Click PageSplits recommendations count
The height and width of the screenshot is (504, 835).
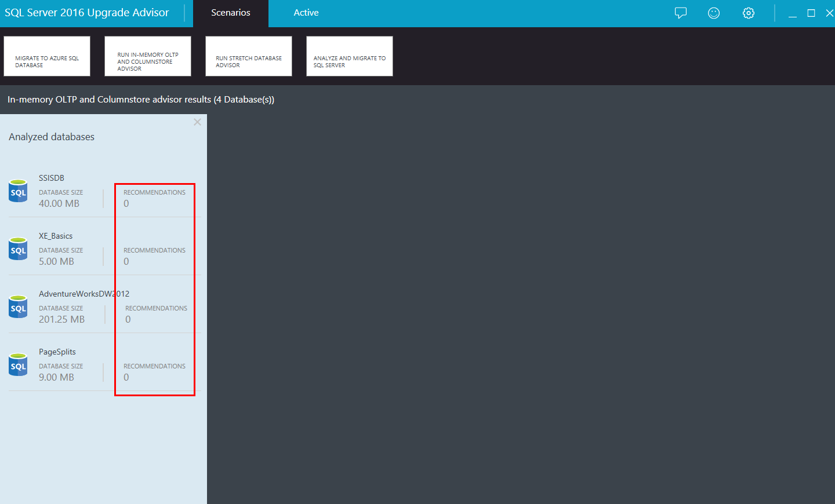click(126, 377)
